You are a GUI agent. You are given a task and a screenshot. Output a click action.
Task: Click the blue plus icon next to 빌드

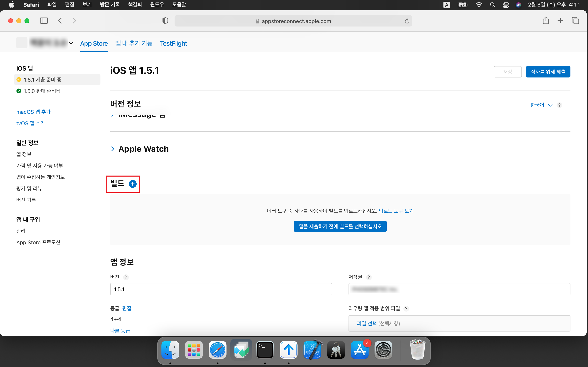(133, 184)
